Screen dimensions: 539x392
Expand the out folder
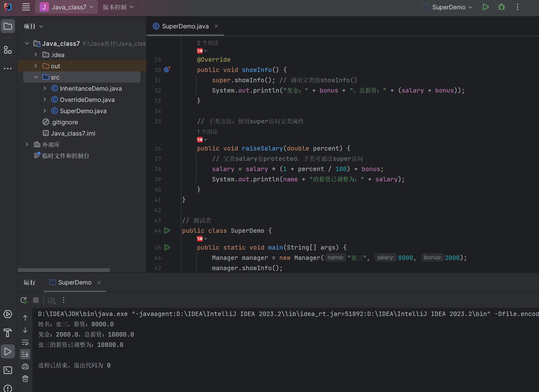tap(36, 66)
